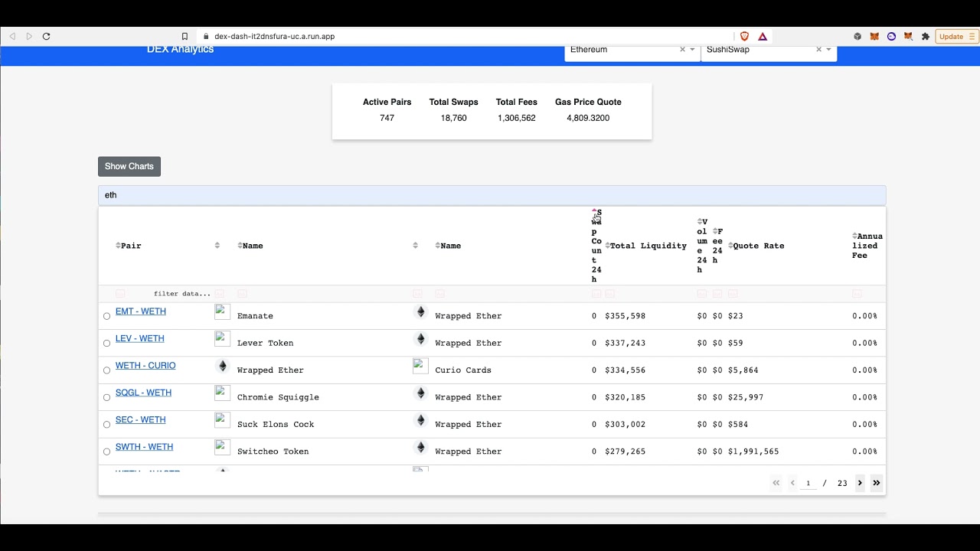Open the puzzle-piece extensions menu
The image size is (980, 551).
pos(926,36)
